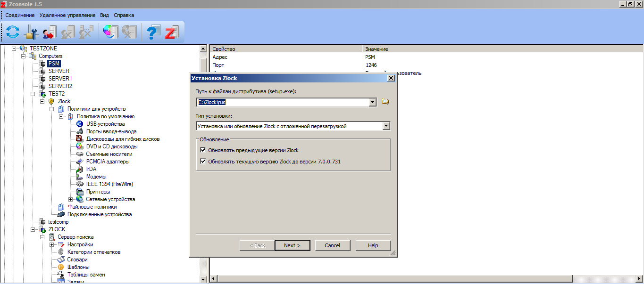Click the disabled disconnect-user server toolbar icon

pyautogui.click(x=68, y=32)
